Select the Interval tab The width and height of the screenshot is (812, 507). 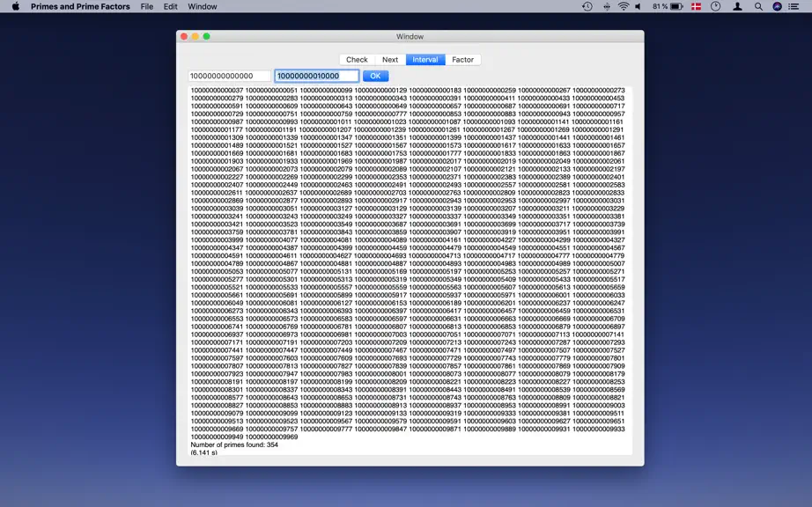tap(425, 60)
